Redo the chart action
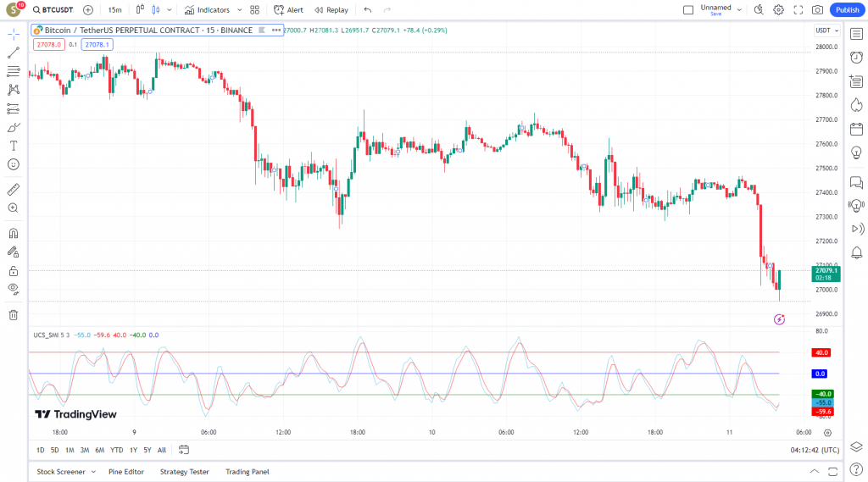Screen dimensions: 868x482 (387, 10)
